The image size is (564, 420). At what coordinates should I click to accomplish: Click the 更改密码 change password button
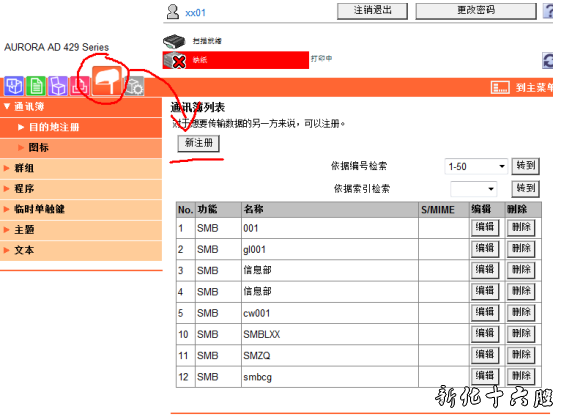(476, 11)
